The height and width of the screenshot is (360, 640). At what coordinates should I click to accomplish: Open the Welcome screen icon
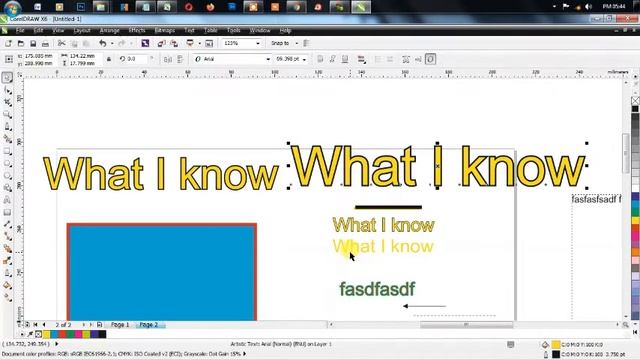(209, 43)
